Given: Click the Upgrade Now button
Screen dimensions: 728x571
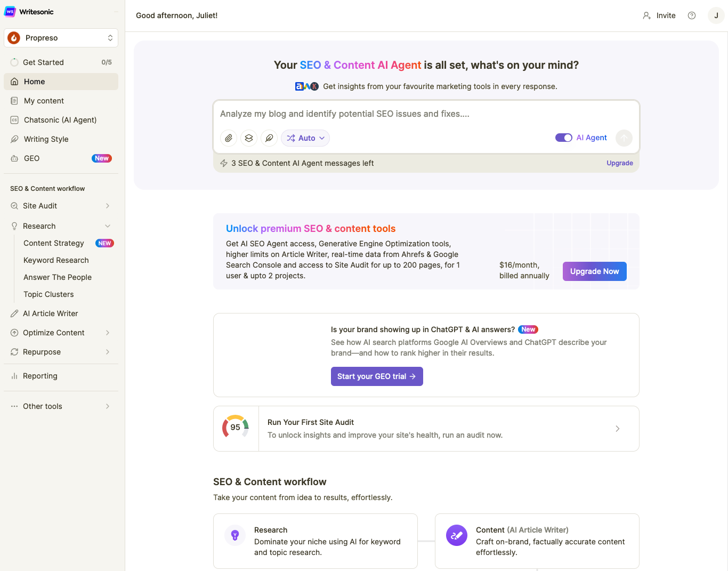Looking at the screenshot, I should 595,271.
